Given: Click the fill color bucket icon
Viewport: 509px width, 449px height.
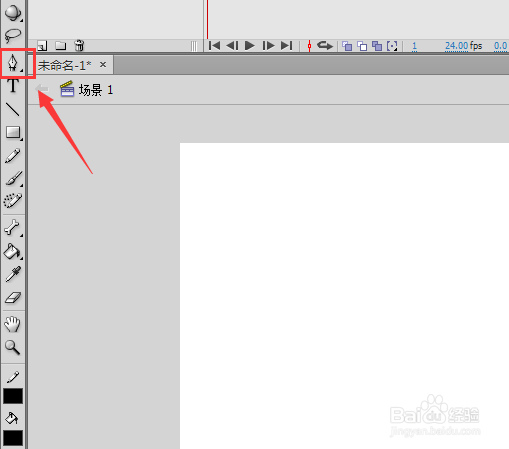Looking at the screenshot, I should pos(12,418).
